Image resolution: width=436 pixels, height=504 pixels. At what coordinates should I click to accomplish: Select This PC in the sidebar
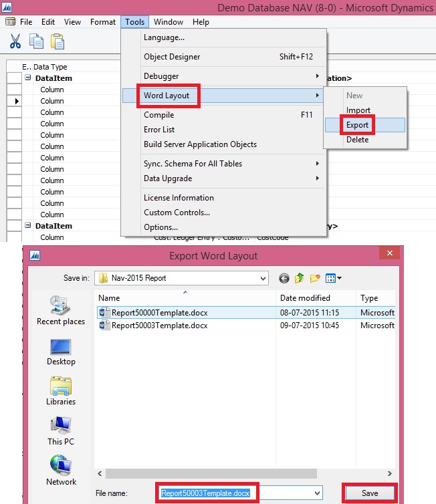(x=61, y=430)
